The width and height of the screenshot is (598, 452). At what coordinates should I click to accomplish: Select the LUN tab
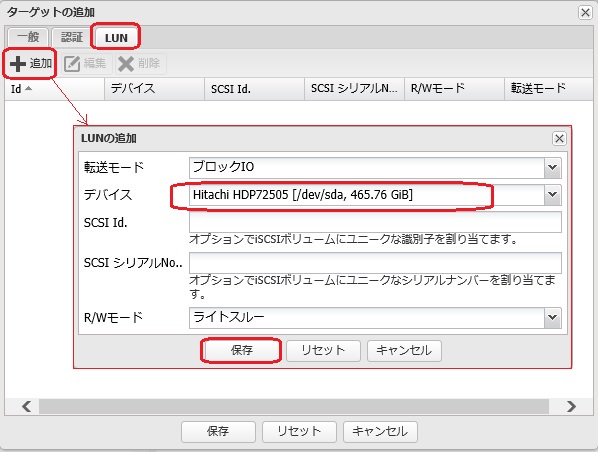point(116,37)
